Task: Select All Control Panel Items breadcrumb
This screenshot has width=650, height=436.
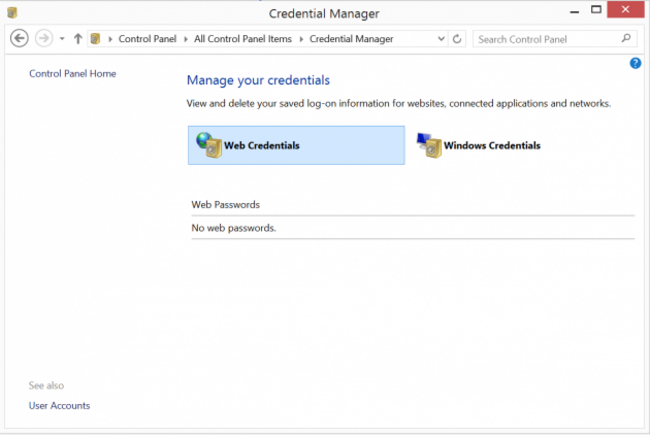Action: pyautogui.click(x=243, y=39)
